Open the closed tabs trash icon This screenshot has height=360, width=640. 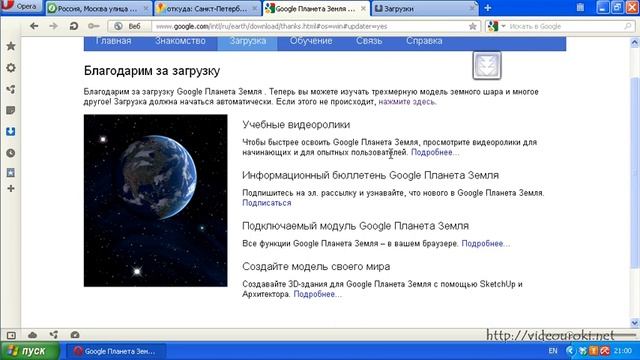[580, 7]
